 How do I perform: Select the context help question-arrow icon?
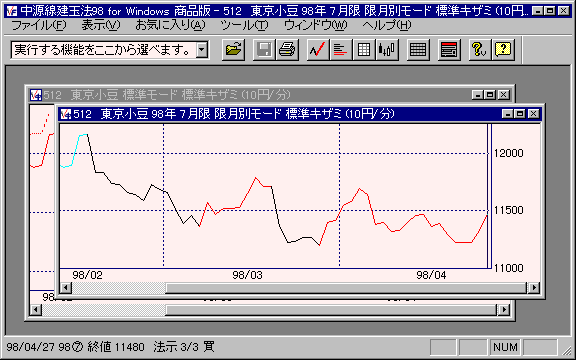pyautogui.click(x=479, y=49)
